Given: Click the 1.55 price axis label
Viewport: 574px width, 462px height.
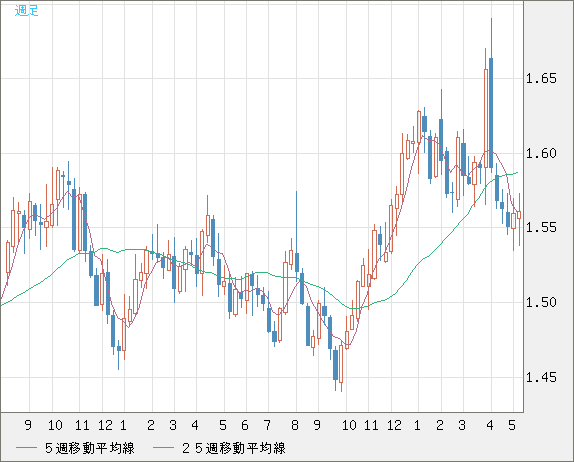Looking at the screenshot, I should coord(541,228).
